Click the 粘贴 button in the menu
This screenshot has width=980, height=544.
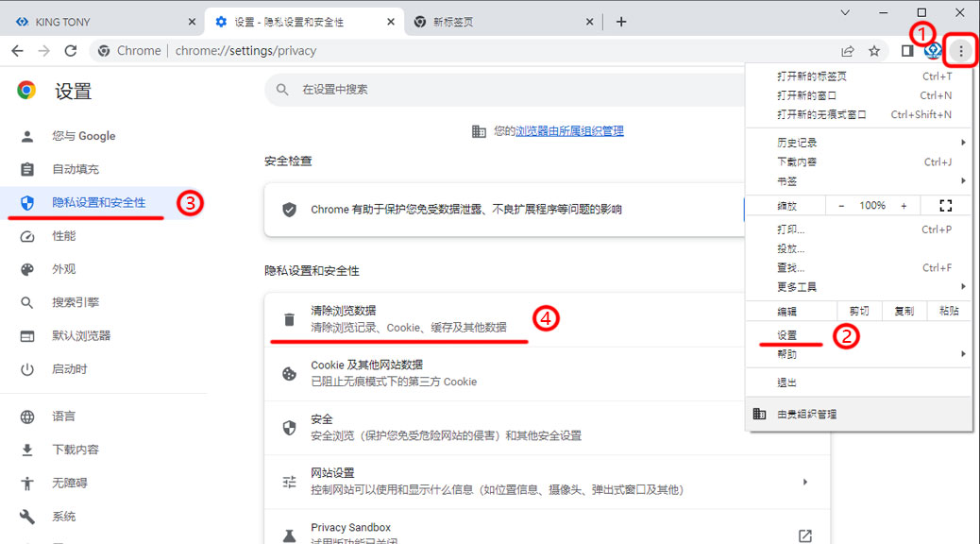(x=949, y=311)
